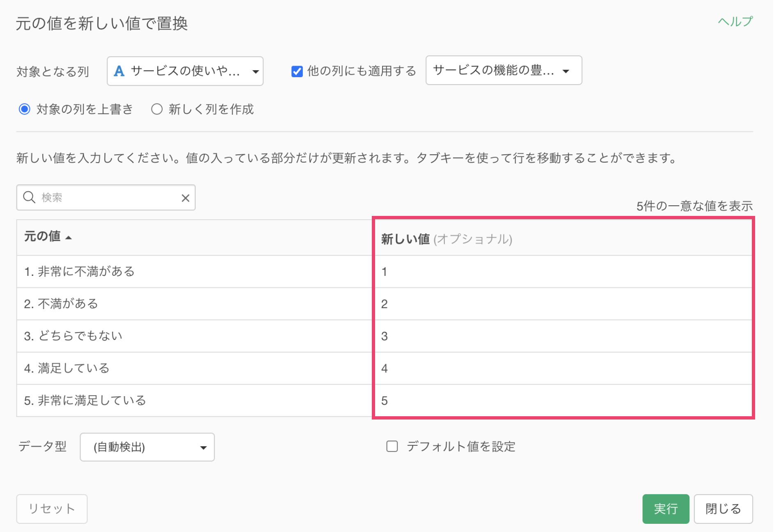The height and width of the screenshot is (532, 774).
Task: Click the magnifier icon in search box
Action: pyautogui.click(x=29, y=197)
